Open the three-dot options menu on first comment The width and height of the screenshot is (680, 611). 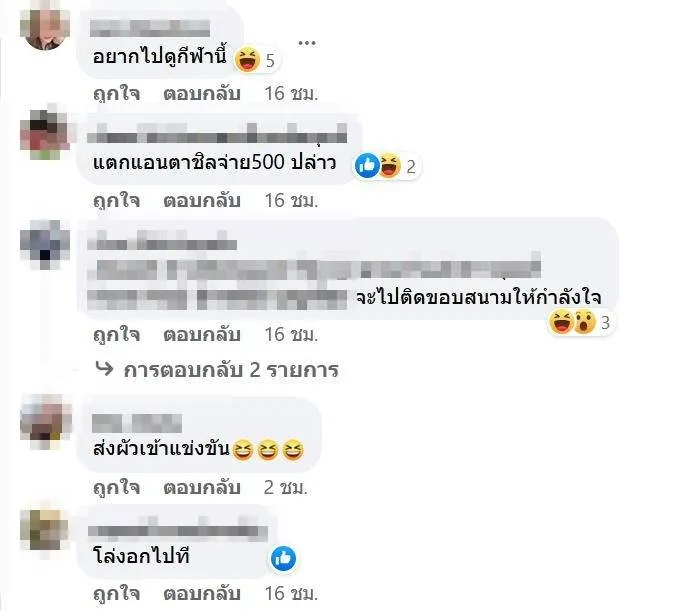click(x=307, y=42)
